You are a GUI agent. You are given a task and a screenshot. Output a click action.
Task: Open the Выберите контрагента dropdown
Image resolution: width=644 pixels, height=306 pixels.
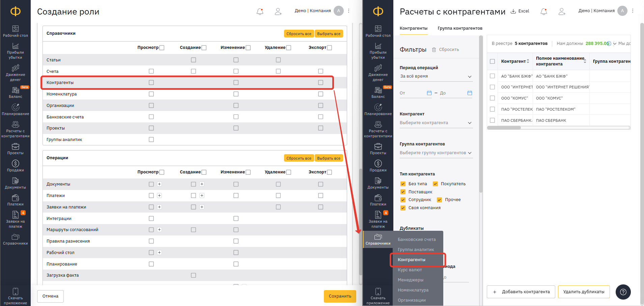tap(436, 123)
